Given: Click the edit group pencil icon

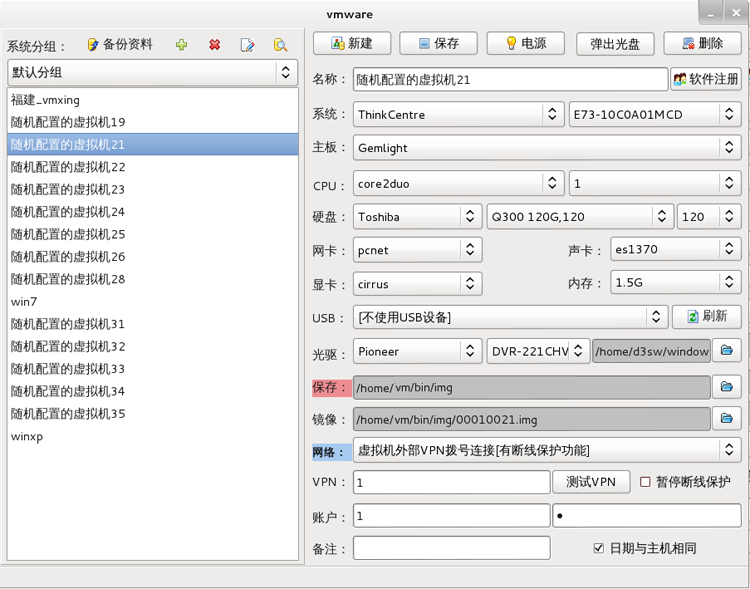Looking at the screenshot, I should [x=247, y=45].
